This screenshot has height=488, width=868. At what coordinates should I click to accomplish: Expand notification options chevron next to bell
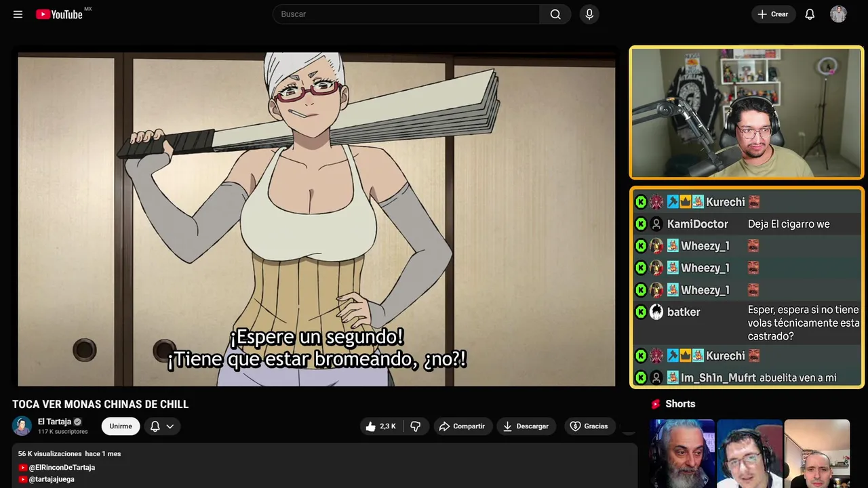(170, 426)
